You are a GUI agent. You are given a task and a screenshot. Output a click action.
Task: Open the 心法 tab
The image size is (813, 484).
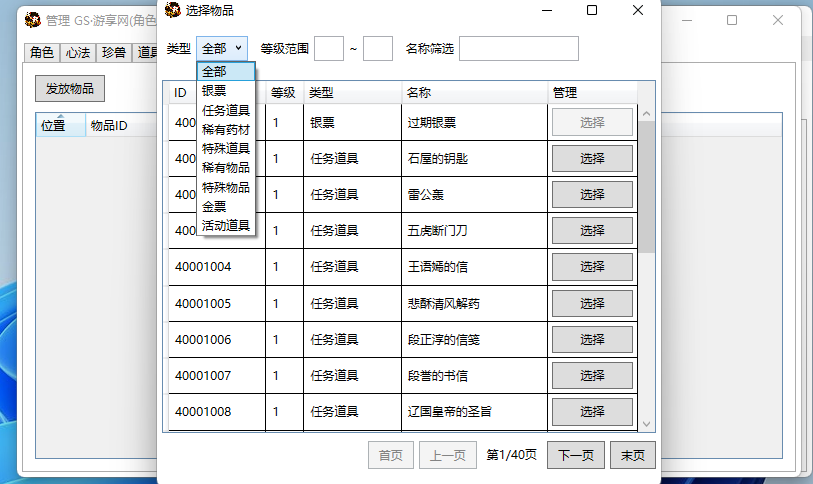[78, 53]
